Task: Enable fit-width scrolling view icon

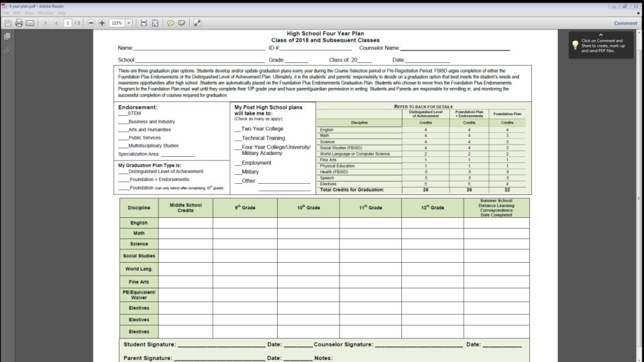Action: tap(144, 23)
